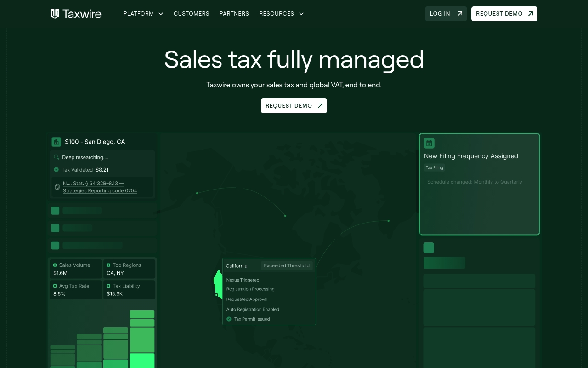Viewport: 588px width, 368px height.
Task: Click the document icon beside N.J. Stat. citation
Action: pos(57,187)
